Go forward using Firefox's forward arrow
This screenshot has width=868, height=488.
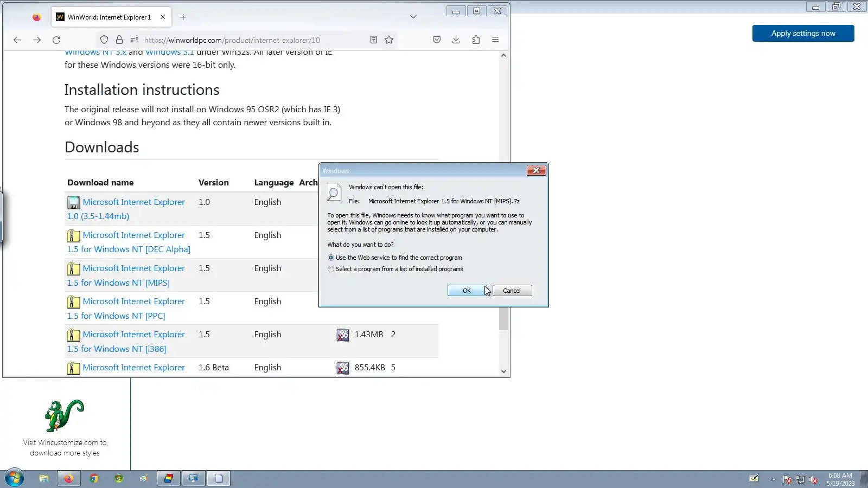point(37,40)
